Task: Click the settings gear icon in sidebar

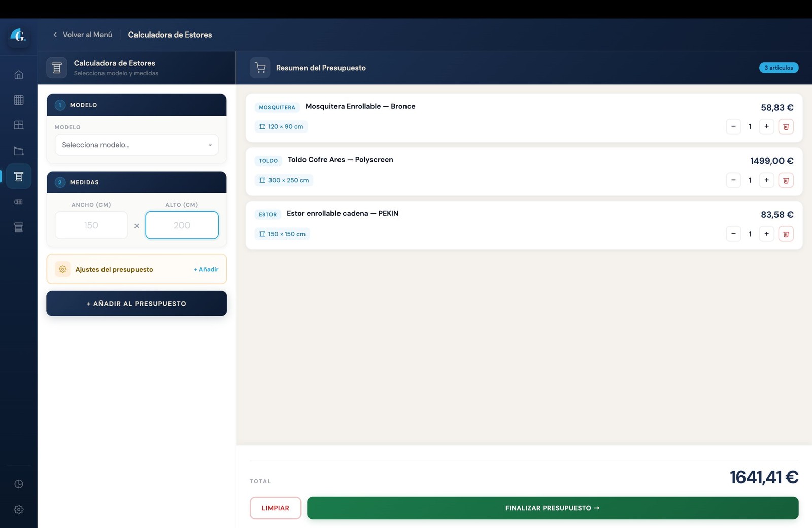Action: click(19, 509)
